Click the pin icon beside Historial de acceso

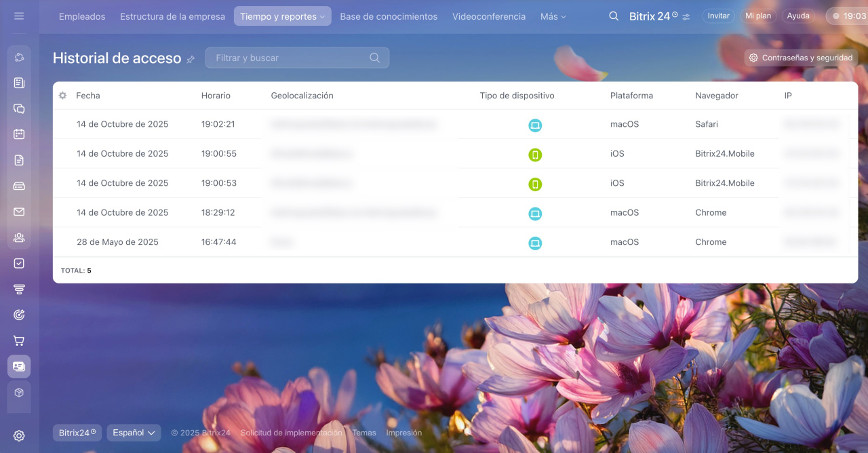tap(191, 60)
